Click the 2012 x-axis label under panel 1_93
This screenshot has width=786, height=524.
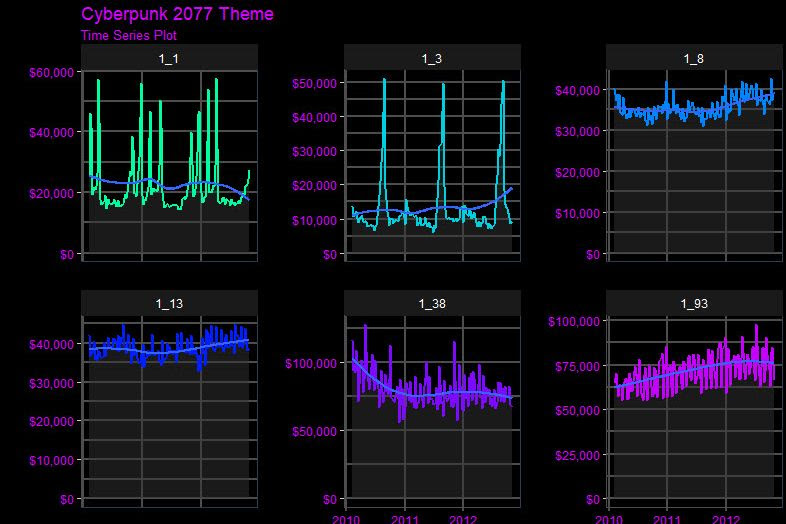tap(726, 519)
